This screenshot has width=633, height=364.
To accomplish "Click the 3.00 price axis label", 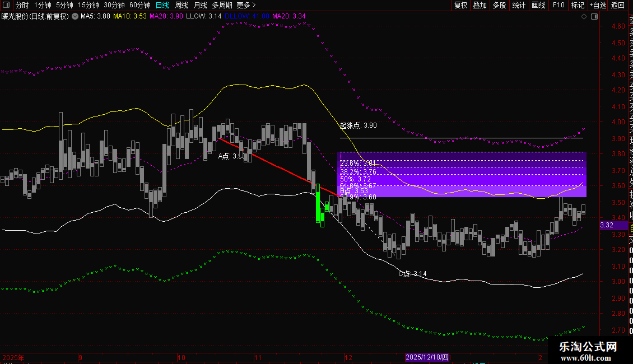I will click(x=618, y=282).
